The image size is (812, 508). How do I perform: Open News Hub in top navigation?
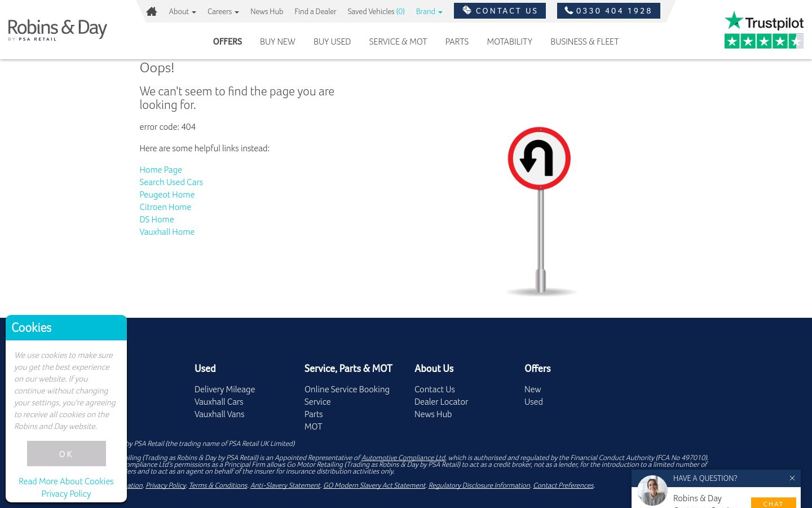click(267, 11)
